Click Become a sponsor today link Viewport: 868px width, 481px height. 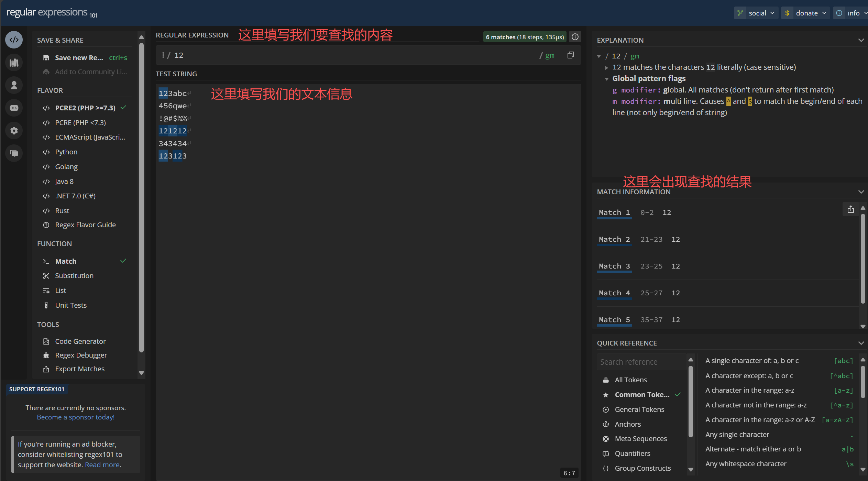76,417
